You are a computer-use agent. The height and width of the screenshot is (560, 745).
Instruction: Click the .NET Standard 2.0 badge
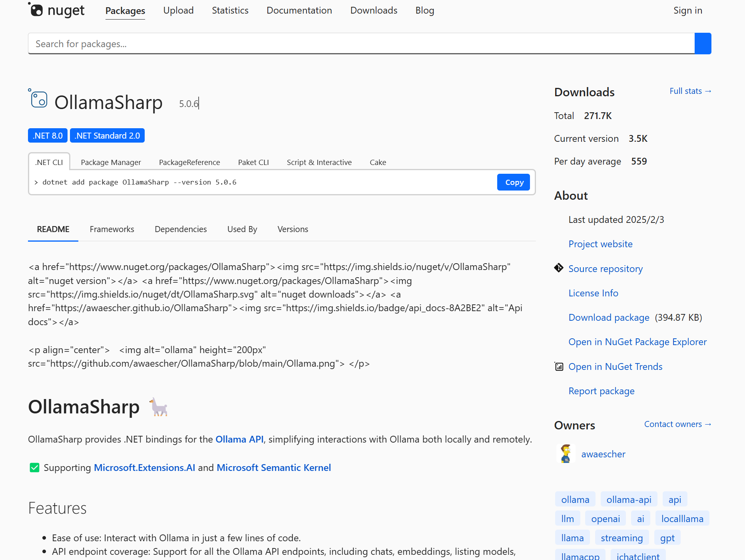pyautogui.click(x=107, y=135)
